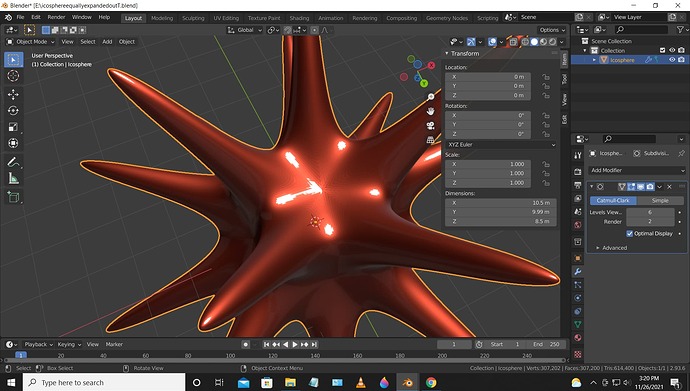Open Object Mode dropdown
This screenshot has height=391, width=690.
(x=30, y=42)
